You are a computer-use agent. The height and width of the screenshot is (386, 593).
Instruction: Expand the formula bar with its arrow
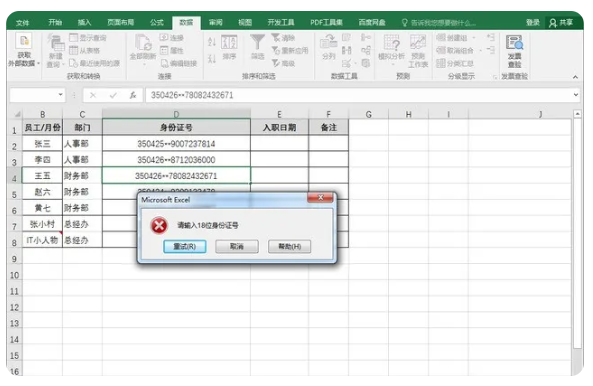(576, 95)
